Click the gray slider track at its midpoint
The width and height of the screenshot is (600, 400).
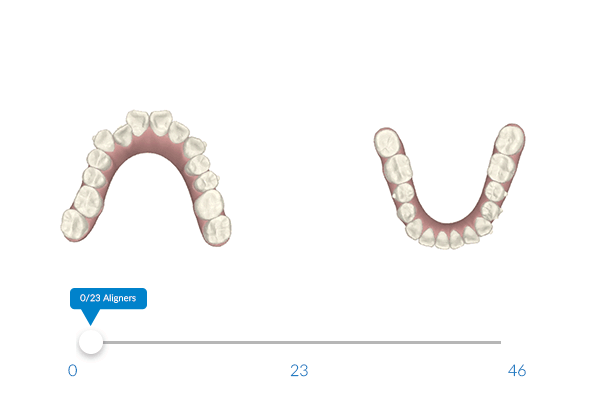(x=296, y=342)
